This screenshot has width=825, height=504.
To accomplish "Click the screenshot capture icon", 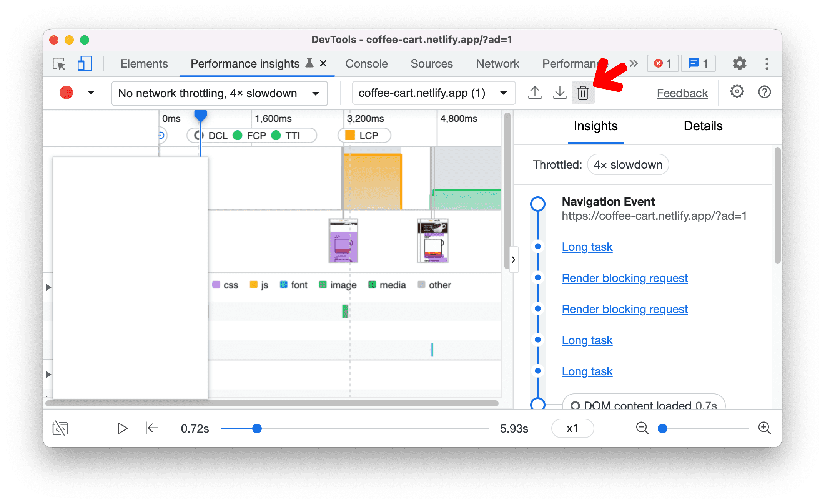I will (61, 428).
